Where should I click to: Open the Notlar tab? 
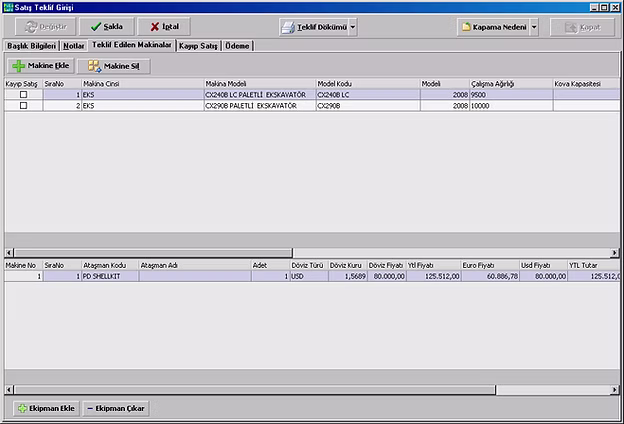[x=74, y=46]
